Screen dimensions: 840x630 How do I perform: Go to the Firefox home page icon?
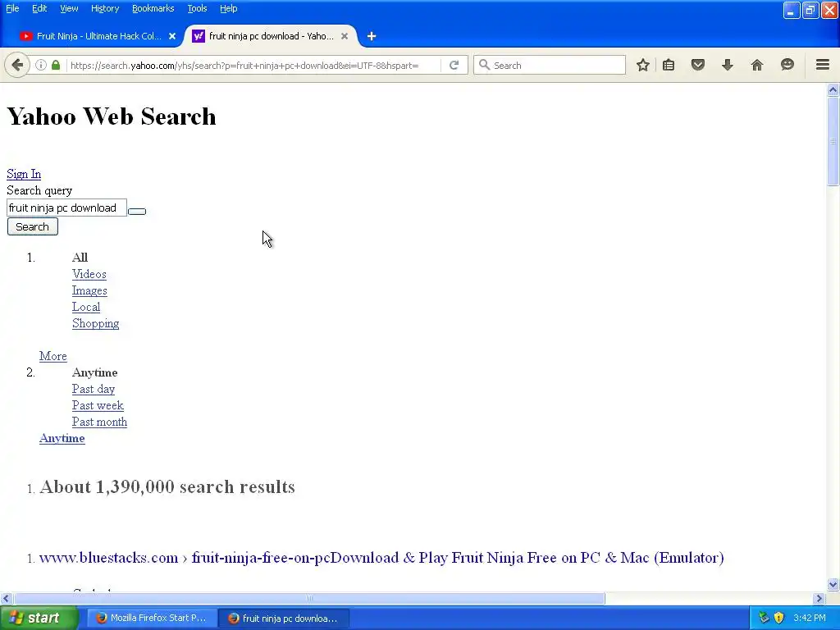(x=757, y=66)
